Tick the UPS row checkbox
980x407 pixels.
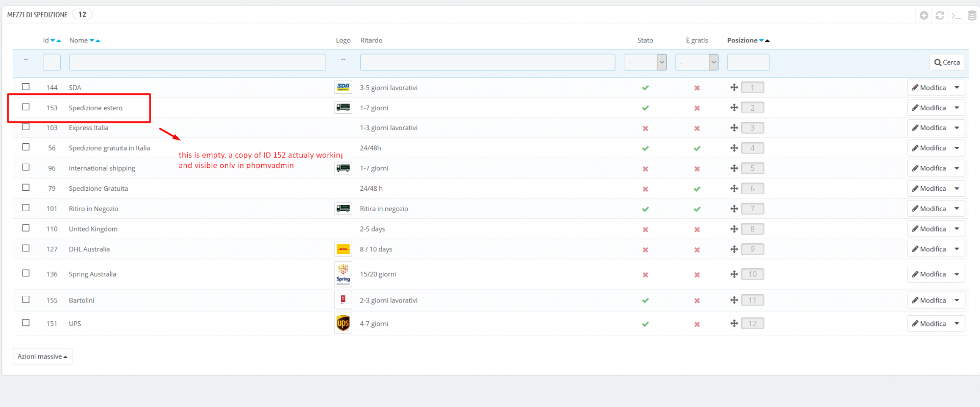(x=26, y=323)
